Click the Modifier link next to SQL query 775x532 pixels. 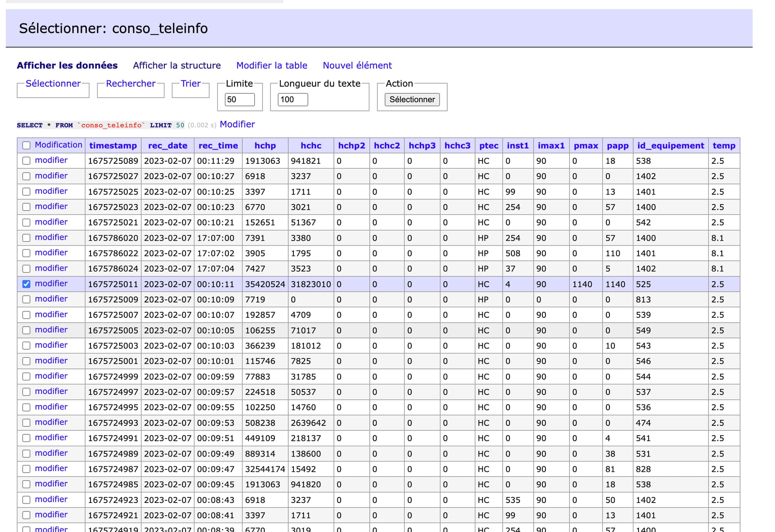(x=237, y=124)
